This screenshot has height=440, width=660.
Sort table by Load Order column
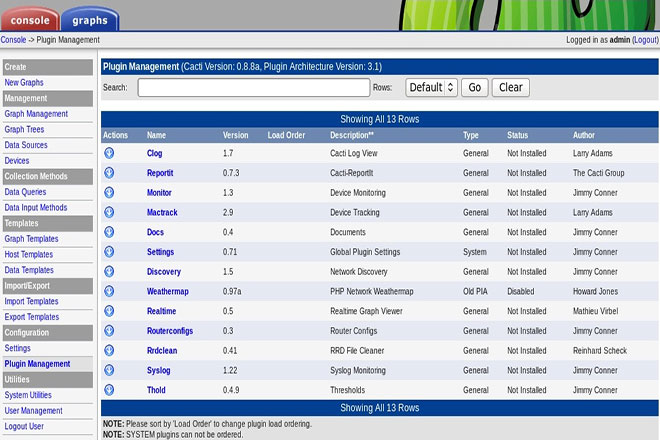pos(286,135)
